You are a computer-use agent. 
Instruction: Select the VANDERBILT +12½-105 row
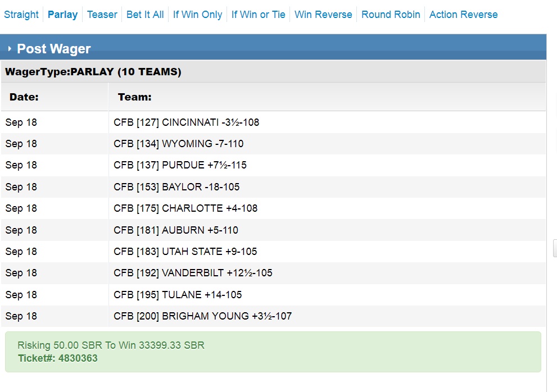tap(274, 273)
